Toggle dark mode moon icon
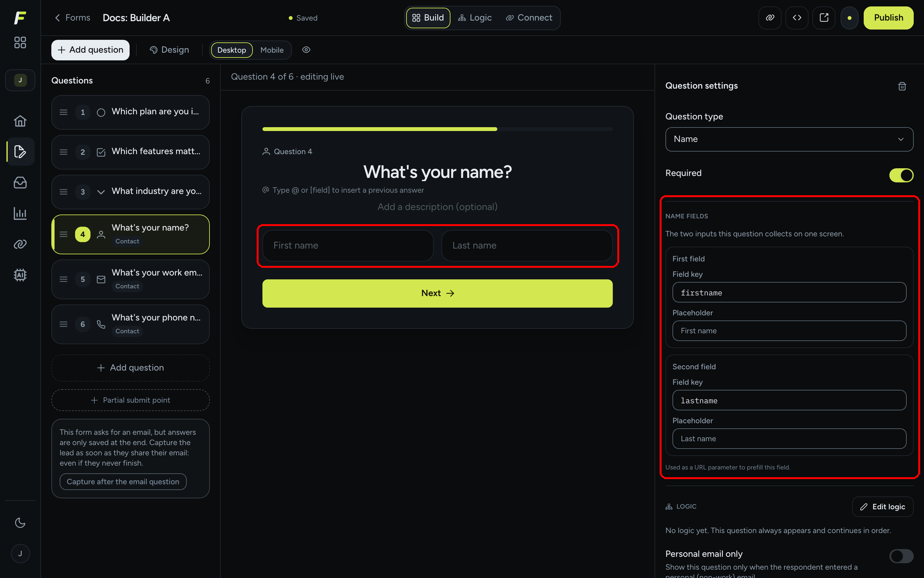The image size is (924, 578). pyautogui.click(x=20, y=522)
